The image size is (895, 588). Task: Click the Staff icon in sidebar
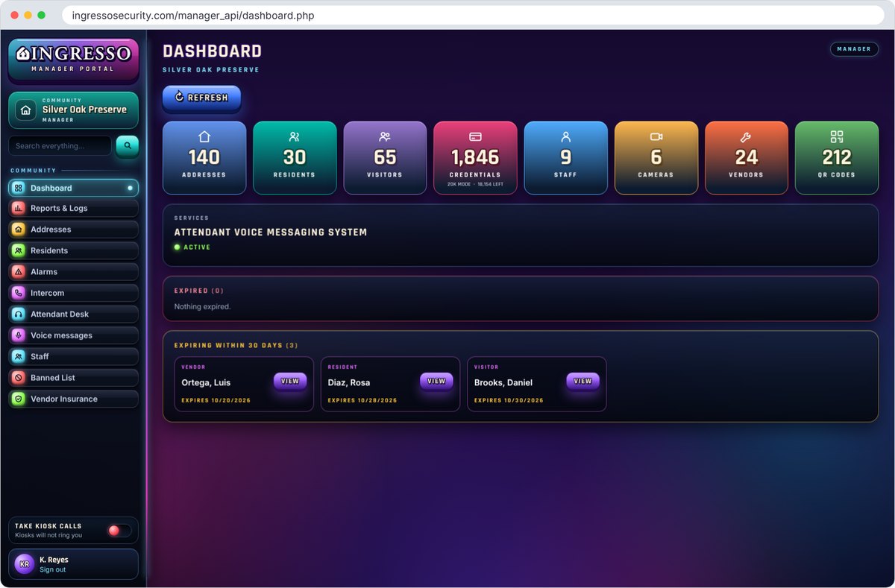pyautogui.click(x=19, y=356)
